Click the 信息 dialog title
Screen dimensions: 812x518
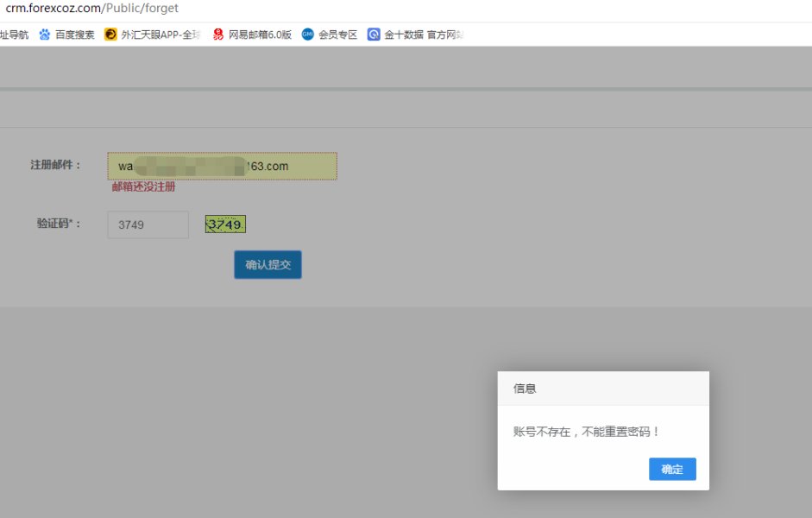(x=525, y=388)
